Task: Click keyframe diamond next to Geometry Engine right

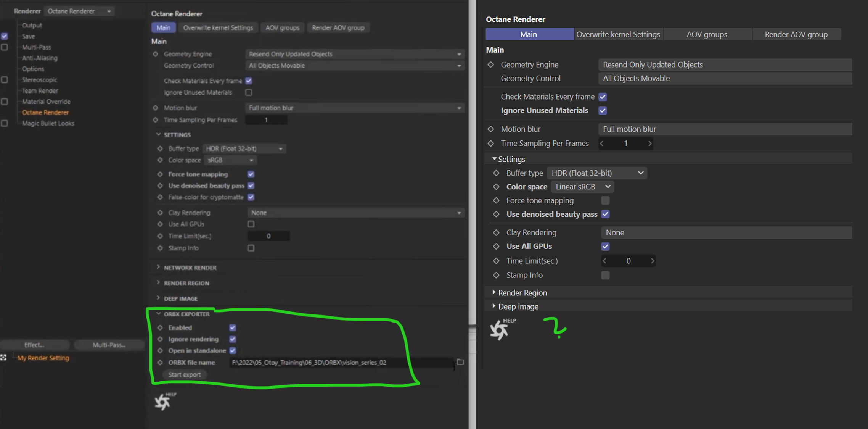Action: [x=491, y=65]
